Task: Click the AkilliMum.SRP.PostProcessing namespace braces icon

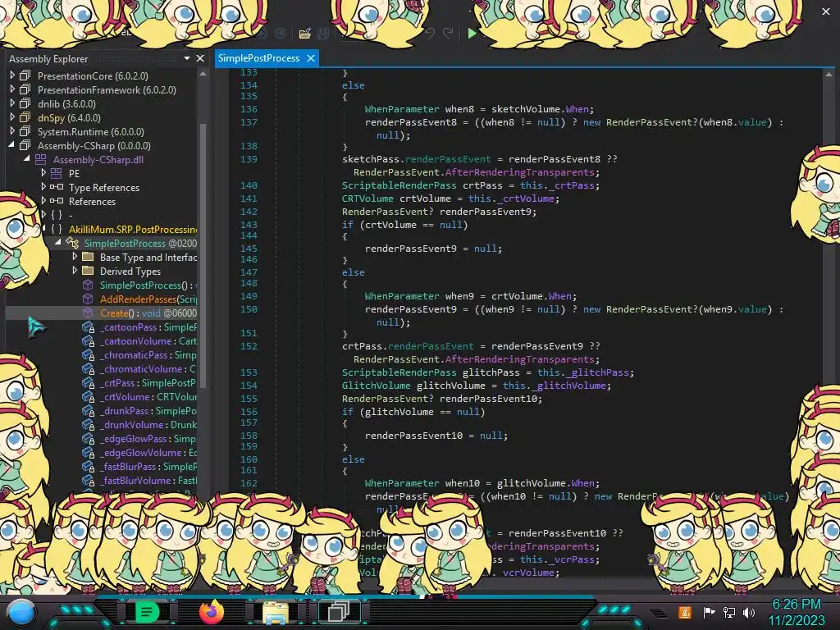Action: coord(57,229)
